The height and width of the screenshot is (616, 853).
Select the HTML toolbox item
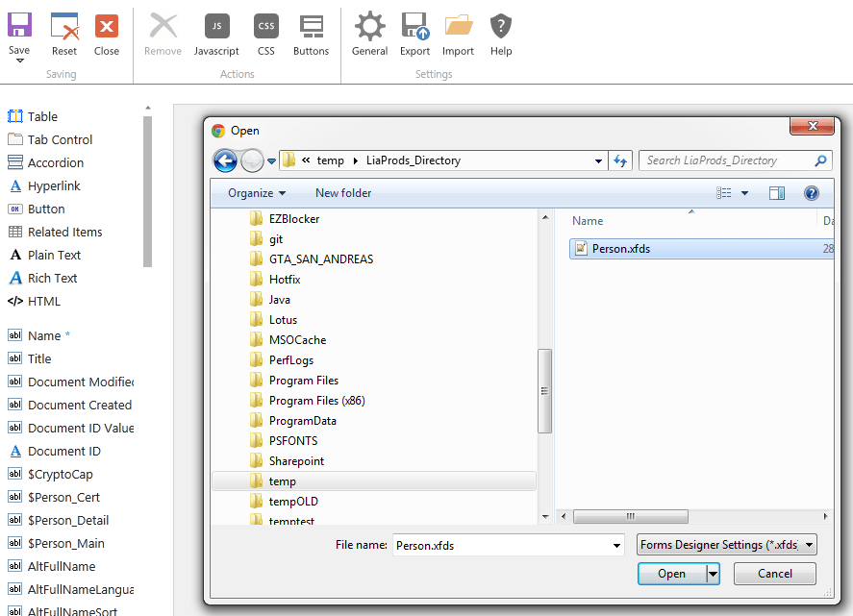(34, 301)
